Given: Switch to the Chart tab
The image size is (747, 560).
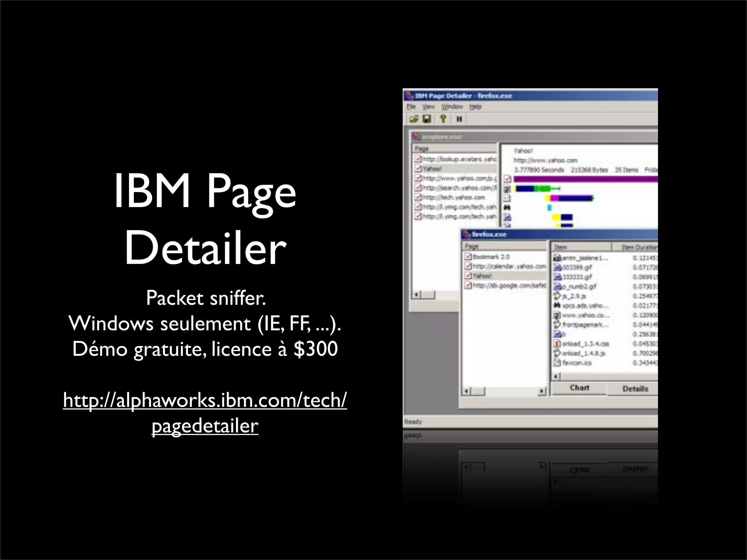Looking at the screenshot, I should click(x=579, y=388).
